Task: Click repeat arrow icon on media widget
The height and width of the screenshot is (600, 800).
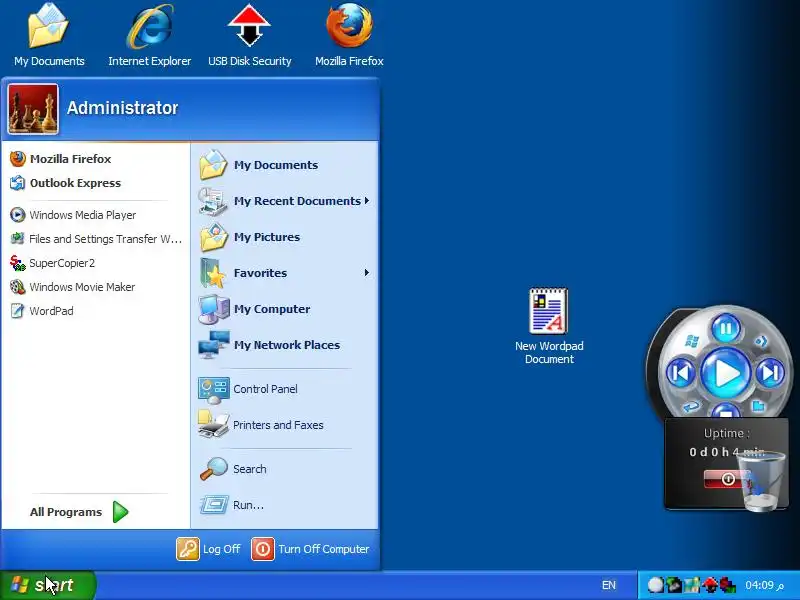Action: coord(691,406)
